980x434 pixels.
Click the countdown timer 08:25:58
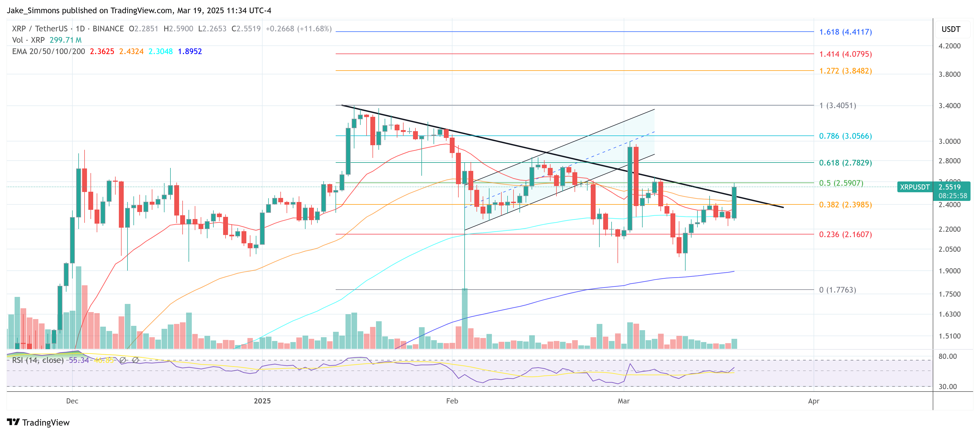pos(953,196)
